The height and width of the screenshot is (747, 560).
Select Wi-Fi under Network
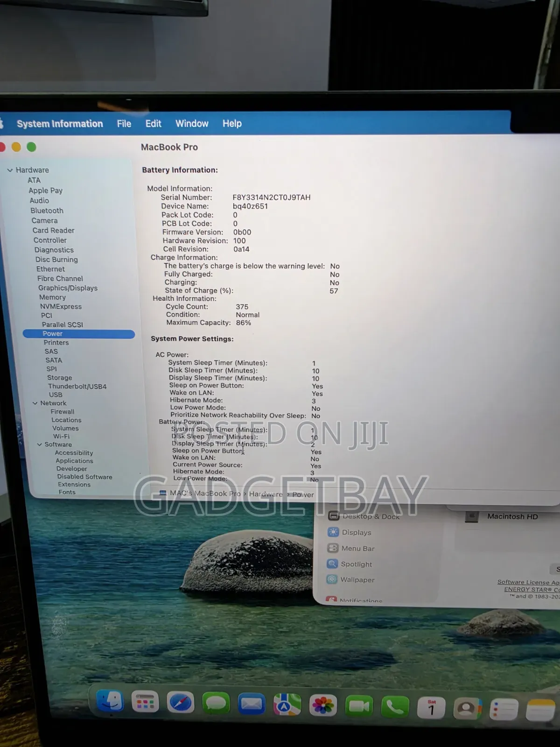(61, 437)
